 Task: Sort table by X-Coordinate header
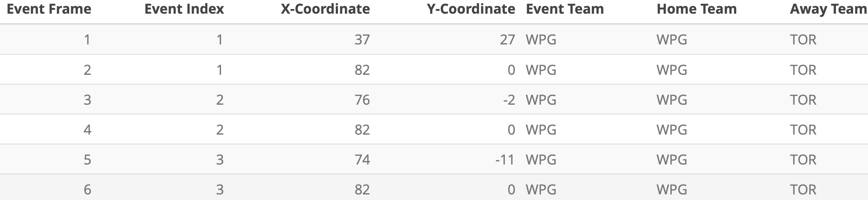(325, 9)
